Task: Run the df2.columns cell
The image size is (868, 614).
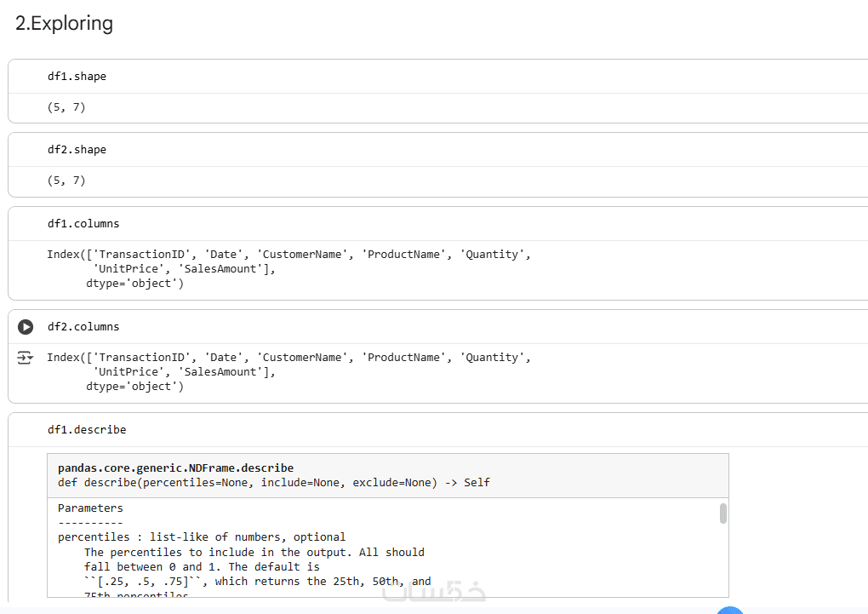Action: (26, 327)
